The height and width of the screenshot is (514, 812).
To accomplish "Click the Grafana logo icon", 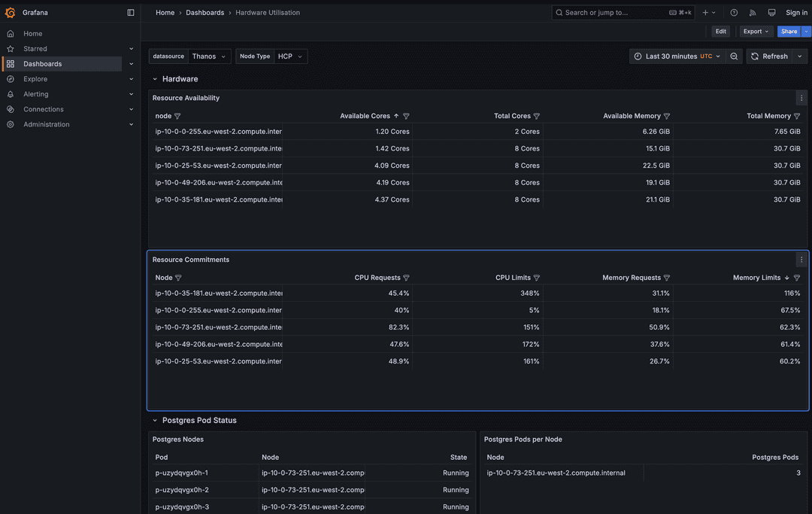I will click(10, 12).
